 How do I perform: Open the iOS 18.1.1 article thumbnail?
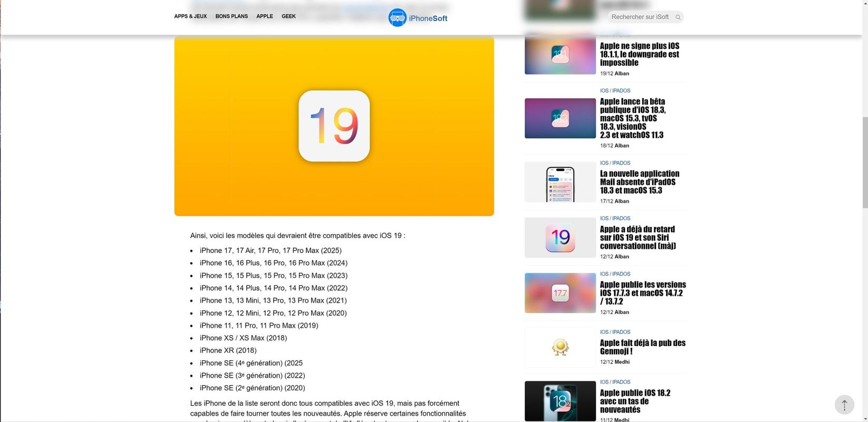tap(560, 54)
